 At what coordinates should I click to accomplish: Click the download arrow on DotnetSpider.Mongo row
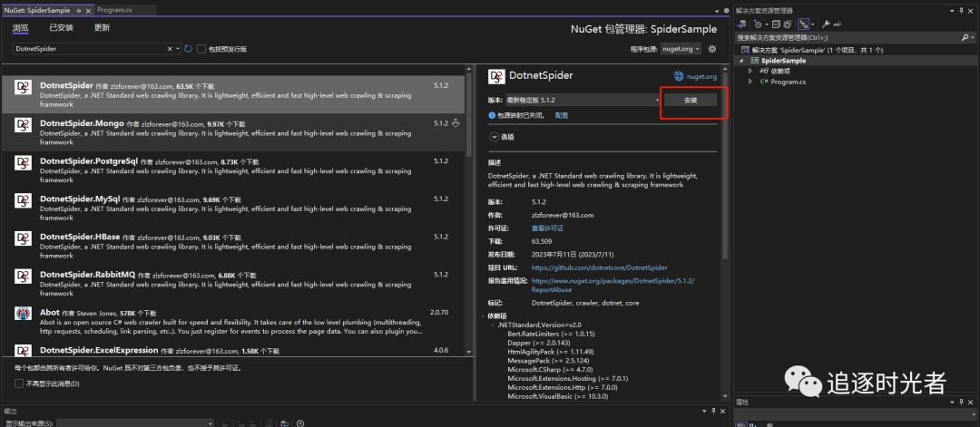(x=456, y=123)
